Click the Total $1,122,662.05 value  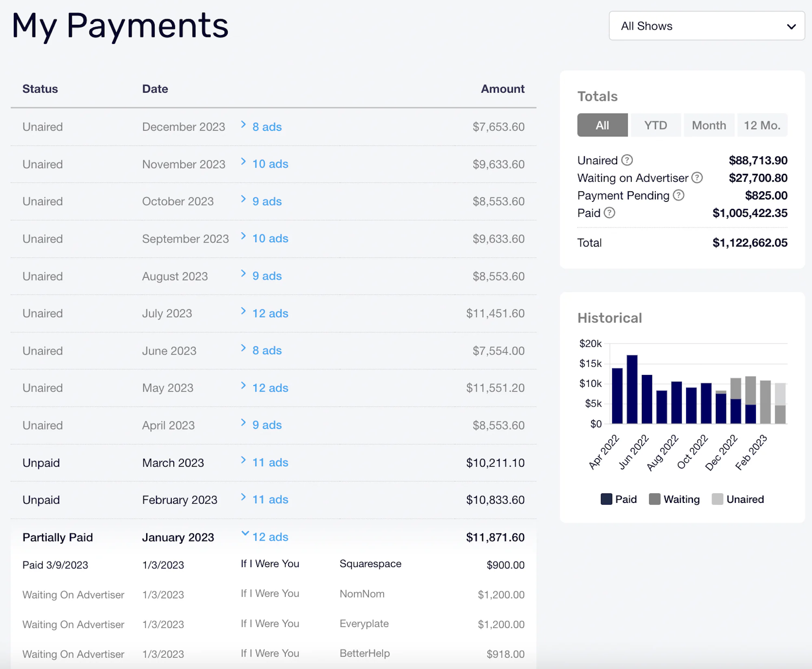[x=750, y=242]
